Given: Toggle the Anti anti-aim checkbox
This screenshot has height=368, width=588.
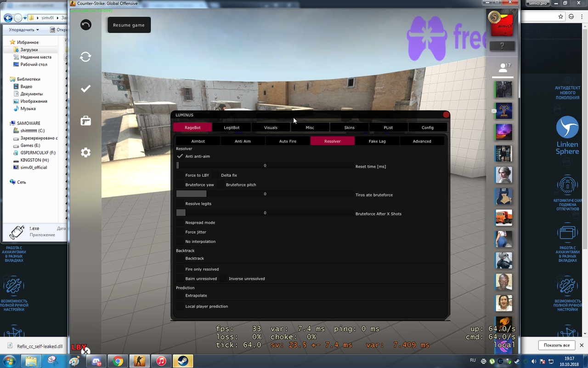Looking at the screenshot, I should (x=180, y=156).
